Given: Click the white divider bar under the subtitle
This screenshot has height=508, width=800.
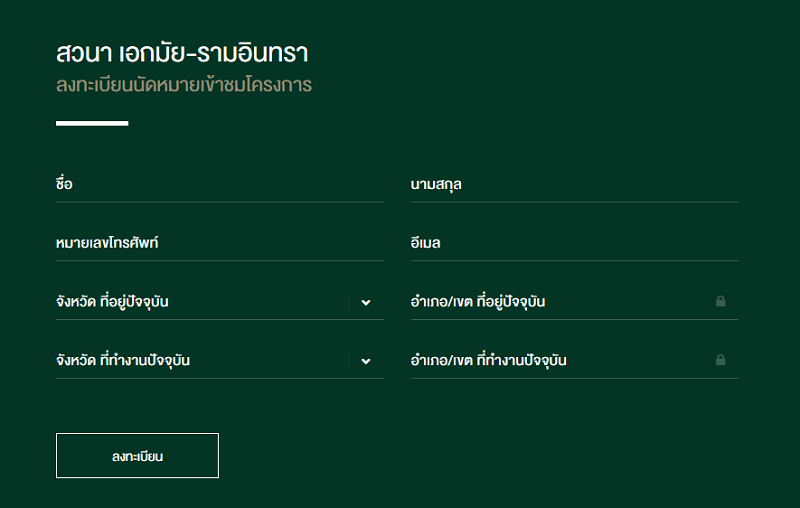Looking at the screenshot, I should coord(92,123).
